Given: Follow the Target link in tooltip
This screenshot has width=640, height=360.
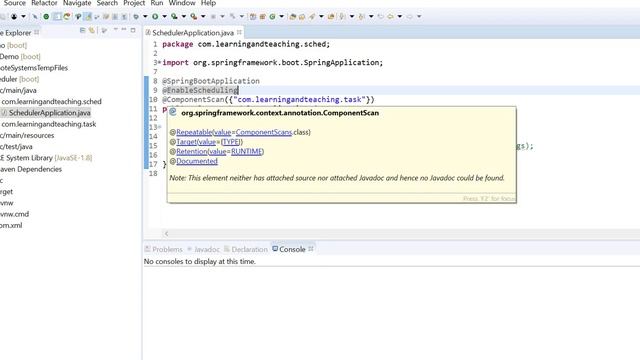Looking at the screenshot, I should click(x=187, y=142).
